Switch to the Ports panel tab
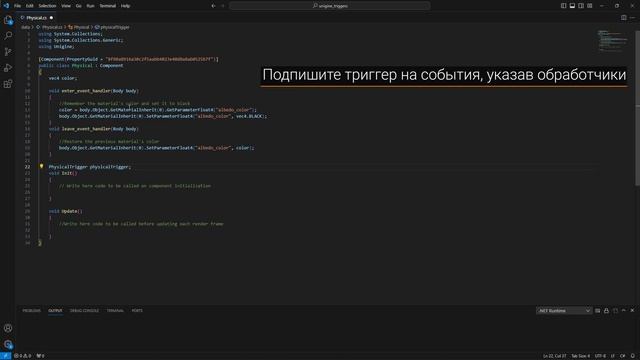The width and height of the screenshot is (640, 360). click(x=137, y=311)
